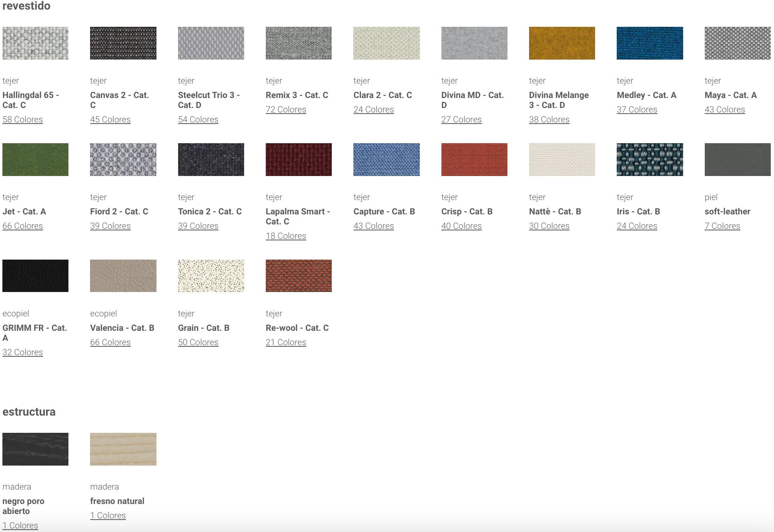The image size is (774, 532).
Task: Click the Valencia beige ecopiel swatch
Action: point(123,276)
